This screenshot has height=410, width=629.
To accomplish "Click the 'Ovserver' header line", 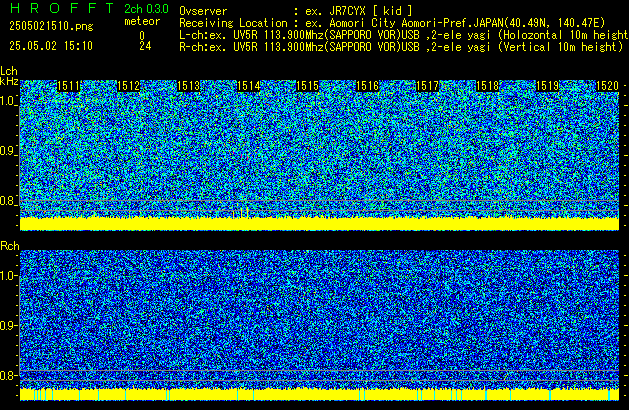I will [296, 11].
